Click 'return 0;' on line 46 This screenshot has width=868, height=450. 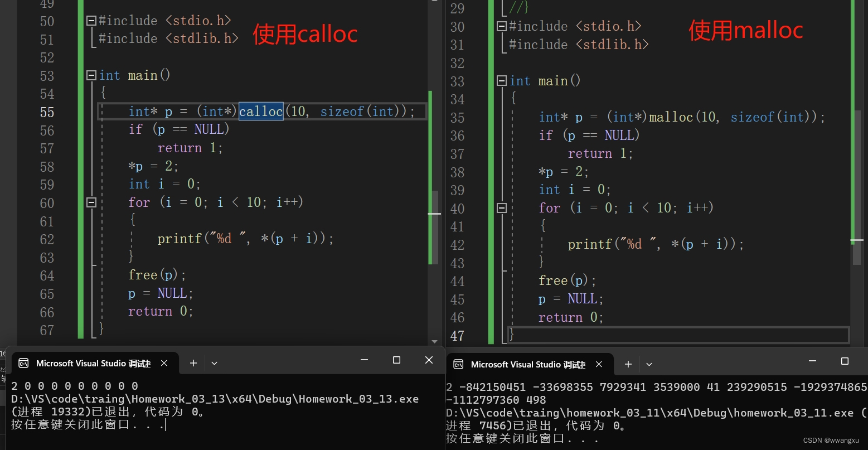pos(571,317)
